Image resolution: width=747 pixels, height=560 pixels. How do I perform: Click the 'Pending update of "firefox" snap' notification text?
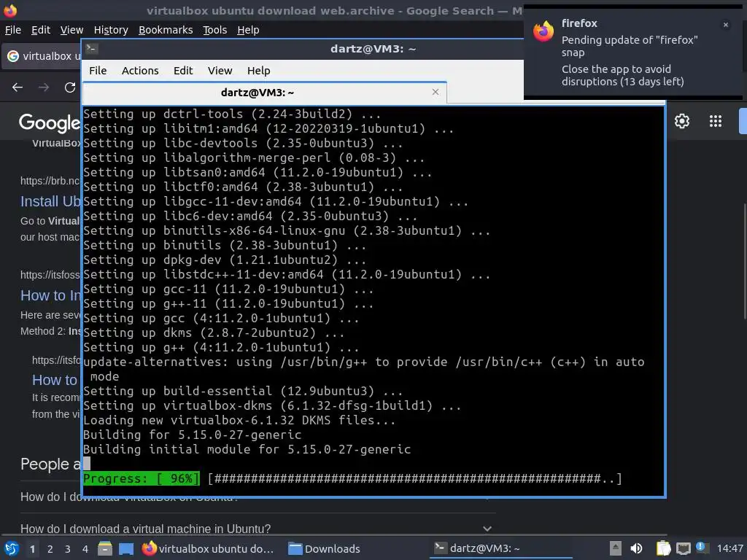[630, 46]
